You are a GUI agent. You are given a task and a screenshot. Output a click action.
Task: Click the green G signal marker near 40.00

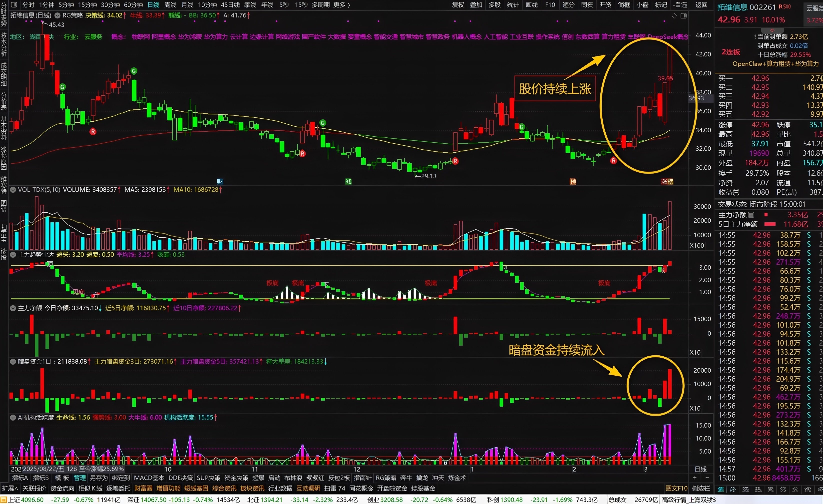[x=134, y=71]
